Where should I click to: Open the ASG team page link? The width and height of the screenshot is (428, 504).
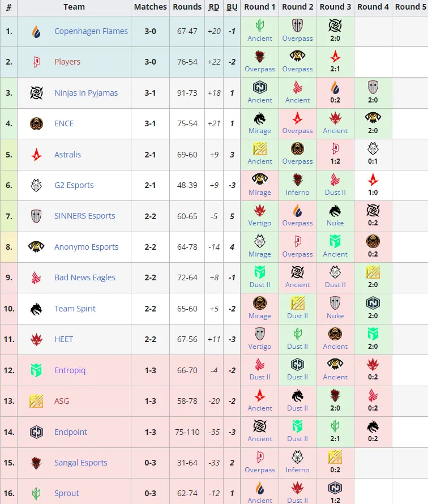pyautogui.click(x=62, y=401)
